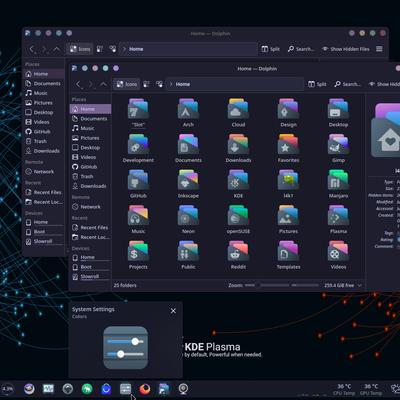Viewport: 400px width, 400px height.
Task: Select the Cloud folder icon
Action: coord(238,109)
